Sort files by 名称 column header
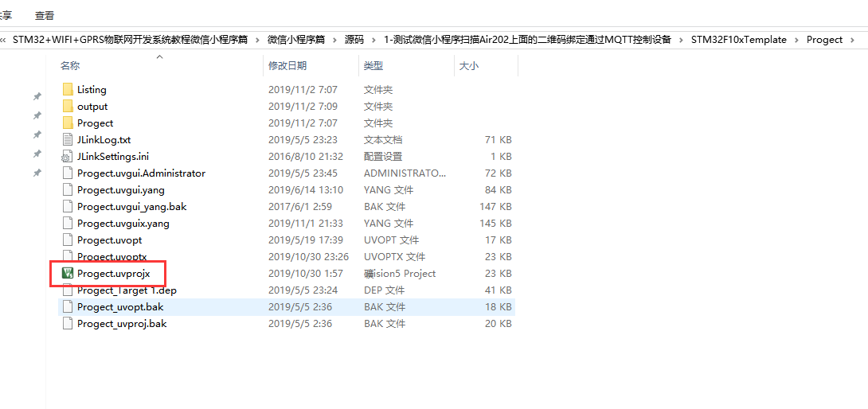Viewport: 868px width, 409px height. point(70,66)
